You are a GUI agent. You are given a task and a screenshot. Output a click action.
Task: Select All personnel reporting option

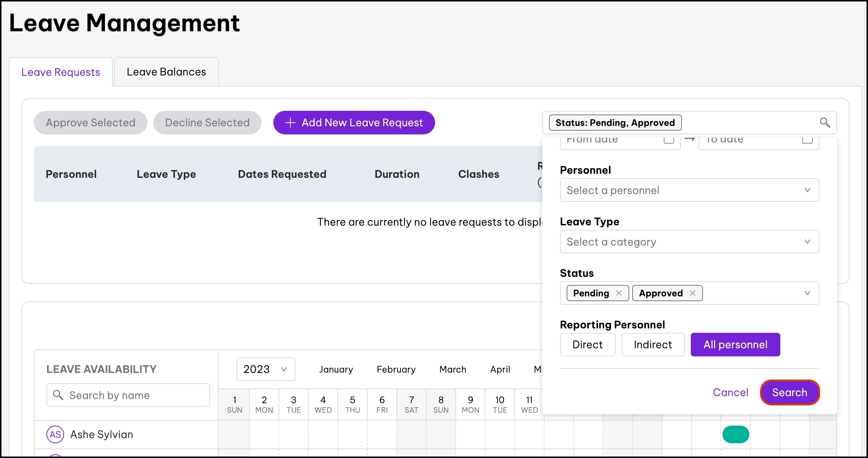click(735, 345)
